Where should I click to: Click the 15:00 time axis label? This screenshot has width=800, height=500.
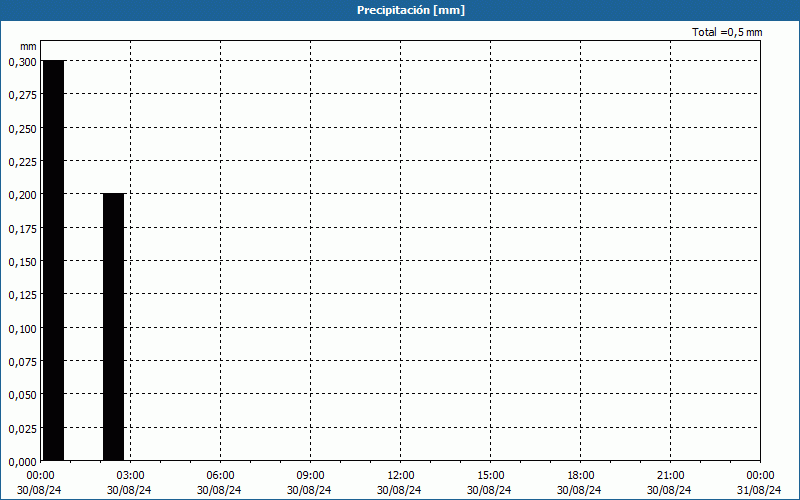(x=490, y=476)
